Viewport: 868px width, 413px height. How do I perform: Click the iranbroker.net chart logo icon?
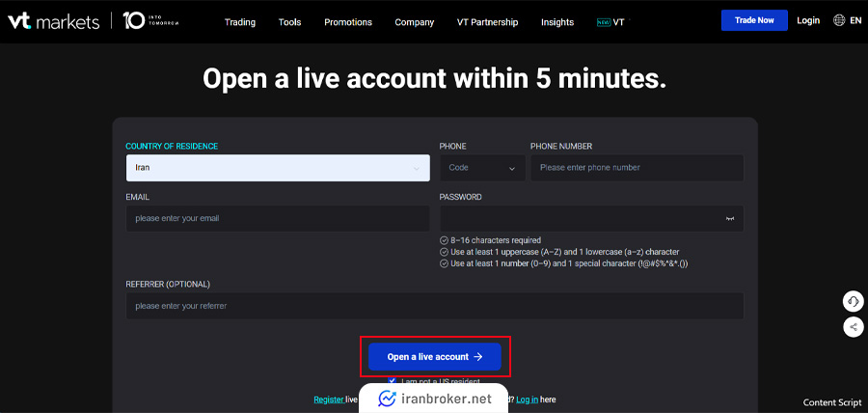click(388, 399)
